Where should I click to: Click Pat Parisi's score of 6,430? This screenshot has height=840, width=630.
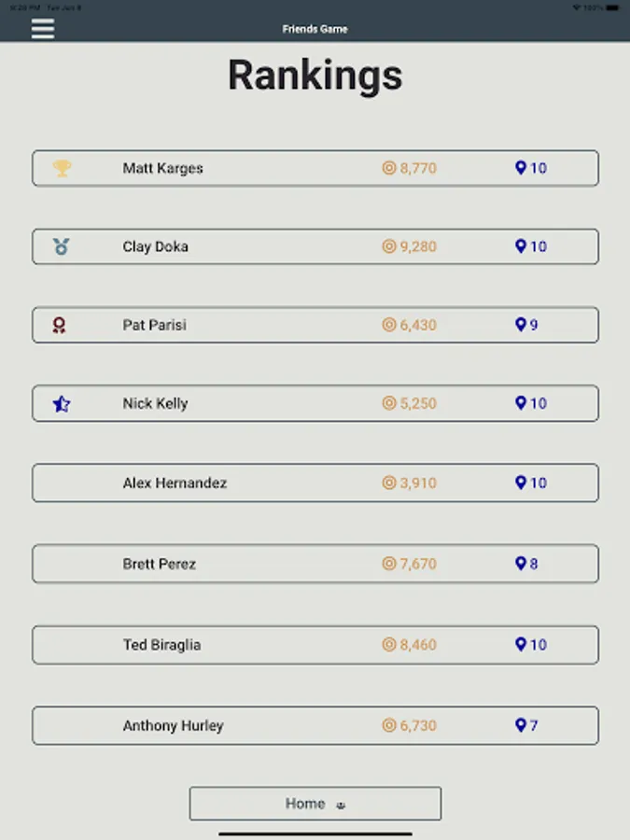(x=418, y=325)
